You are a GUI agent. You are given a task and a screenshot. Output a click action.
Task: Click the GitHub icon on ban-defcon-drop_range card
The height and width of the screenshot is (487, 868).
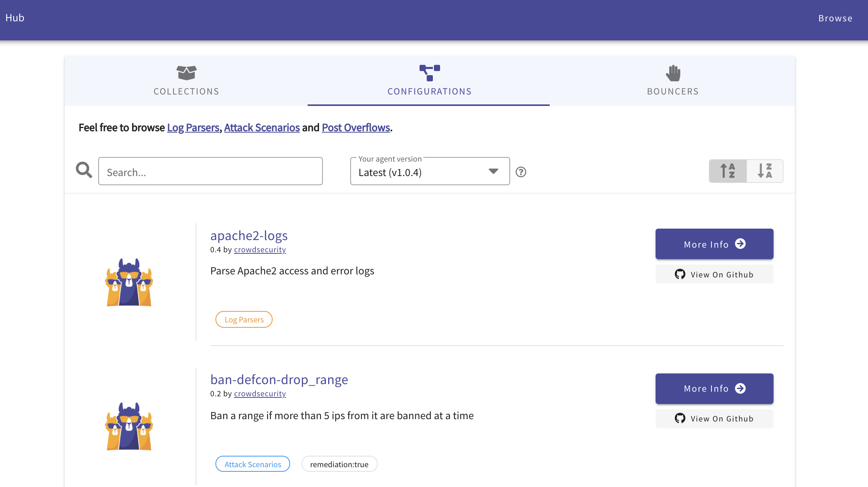point(680,418)
